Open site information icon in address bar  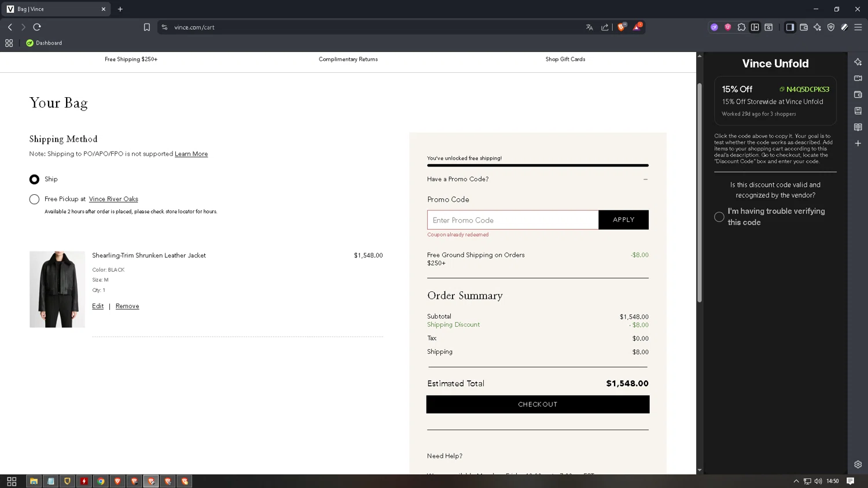[164, 27]
